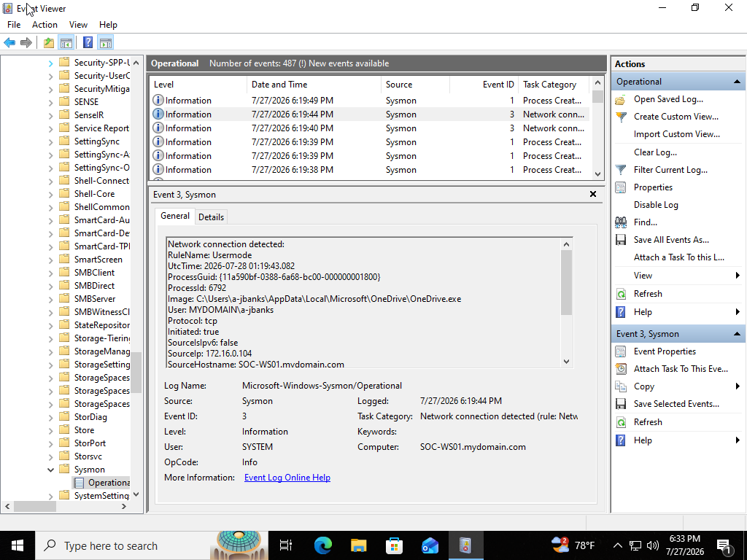Open the File menu

[14, 25]
